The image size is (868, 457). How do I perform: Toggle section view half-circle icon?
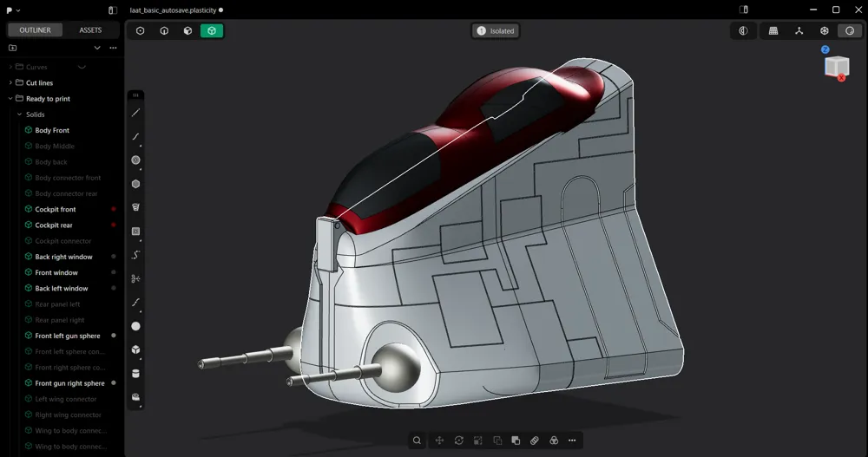(744, 31)
